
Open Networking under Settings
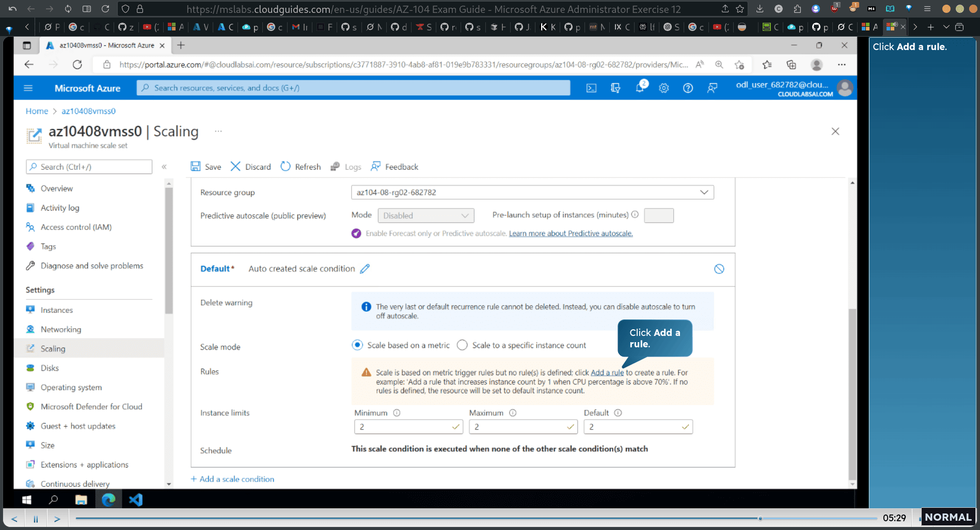click(61, 329)
